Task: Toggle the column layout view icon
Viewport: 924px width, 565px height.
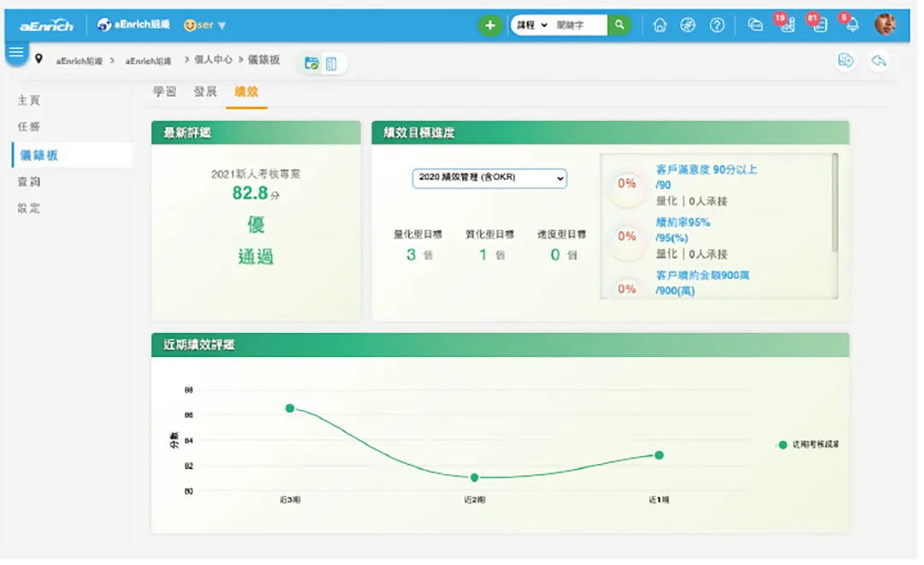Action: click(x=332, y=63)
